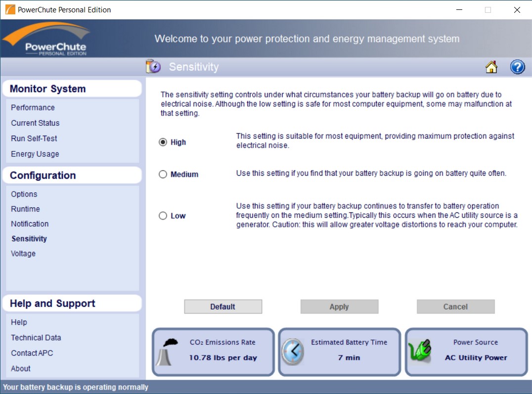Close the PowerChute window

point(517,10)
